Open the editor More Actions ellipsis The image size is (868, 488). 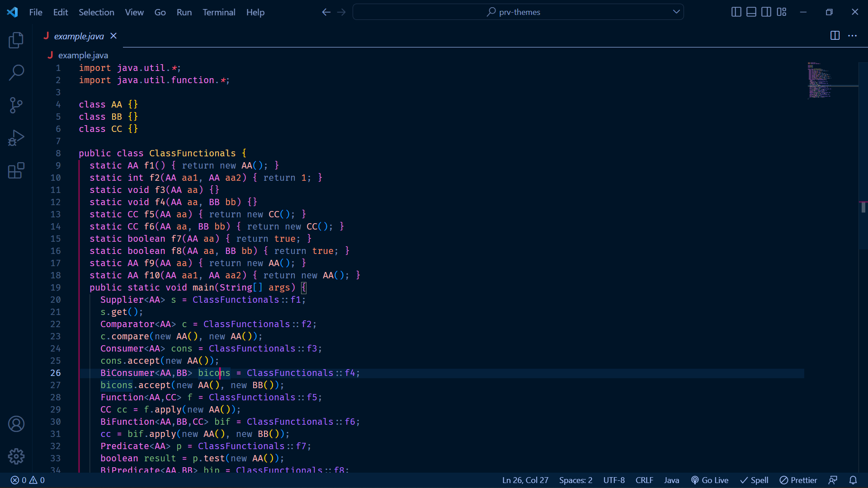click(x=852, y=36)
